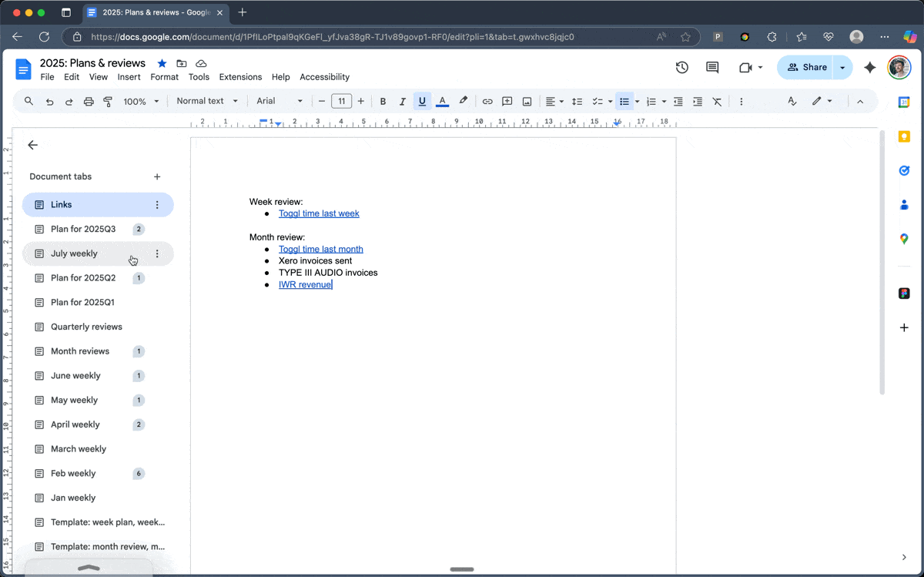
Task: Decrease the indent level
Action: [678, 101]
